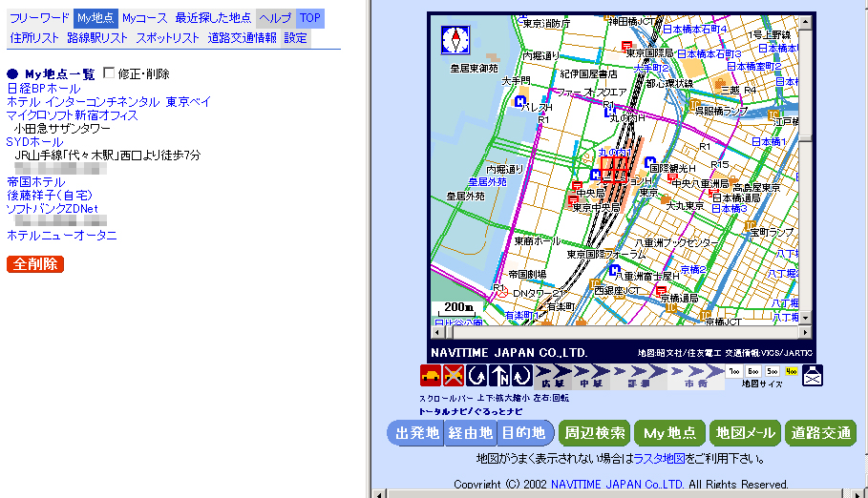The image size is (868, 498).
Task: Open the 道路交通情報 menu item
Action: coord(243,38)
